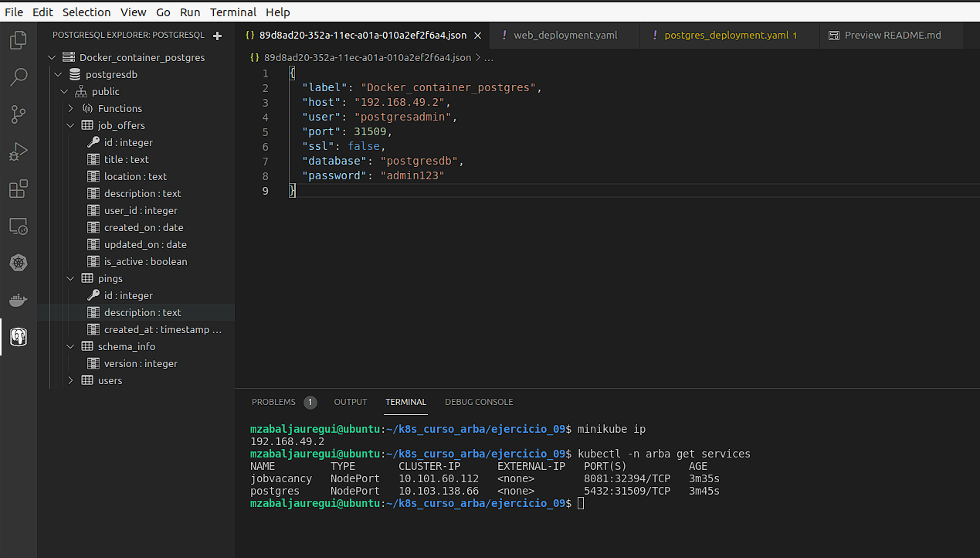
Task: Expand the users table node
Action: click(70, 380)
